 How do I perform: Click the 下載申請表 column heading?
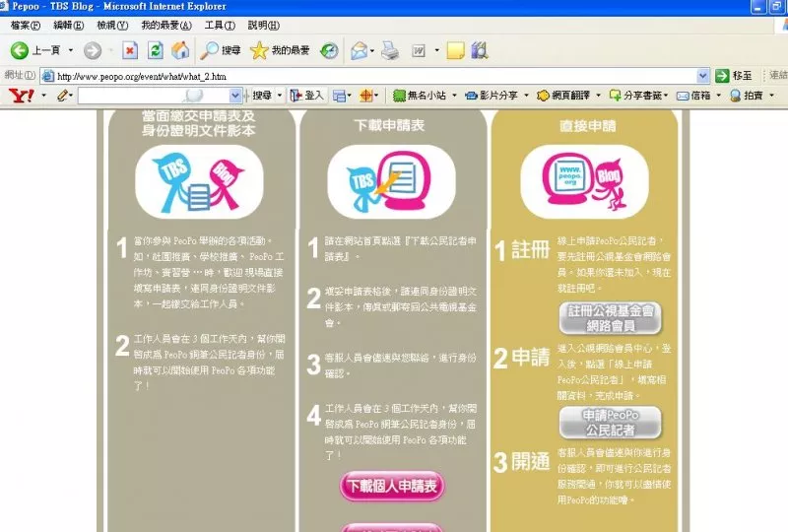tap(389, 125)
